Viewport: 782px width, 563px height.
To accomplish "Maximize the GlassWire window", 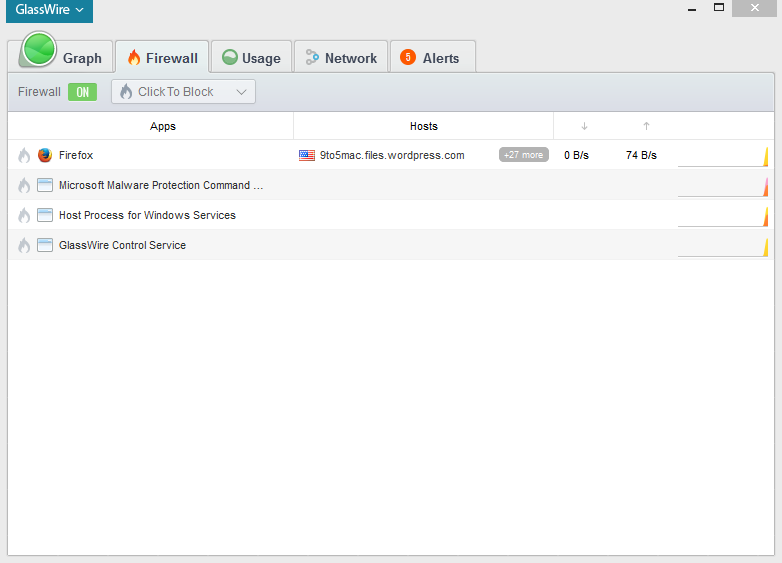I will 719,7.
